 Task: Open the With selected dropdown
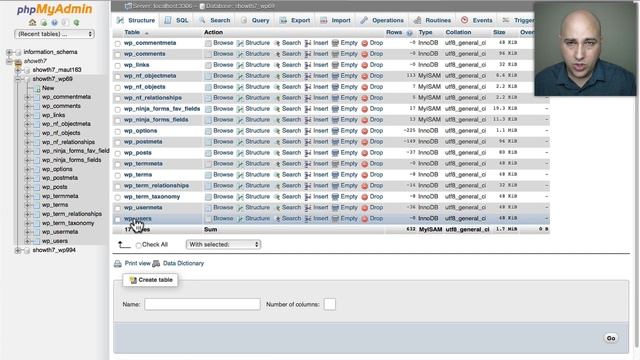[223, 244]
